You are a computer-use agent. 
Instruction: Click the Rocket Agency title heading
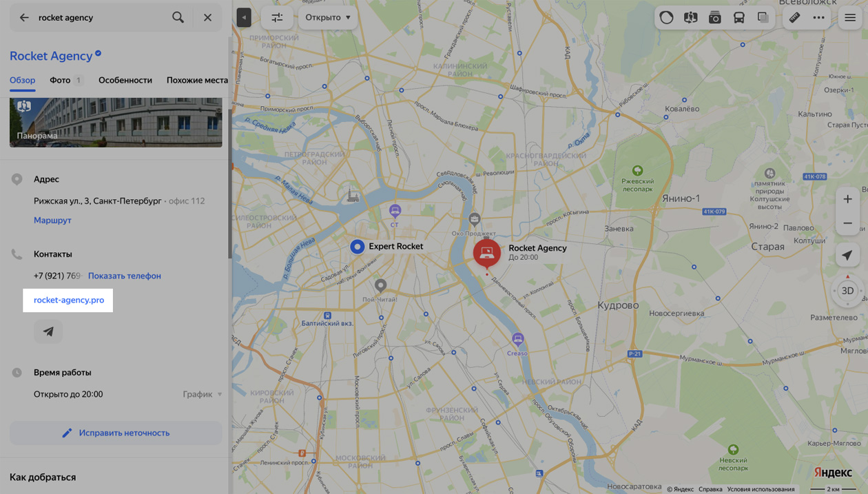[x=51, y=56]
